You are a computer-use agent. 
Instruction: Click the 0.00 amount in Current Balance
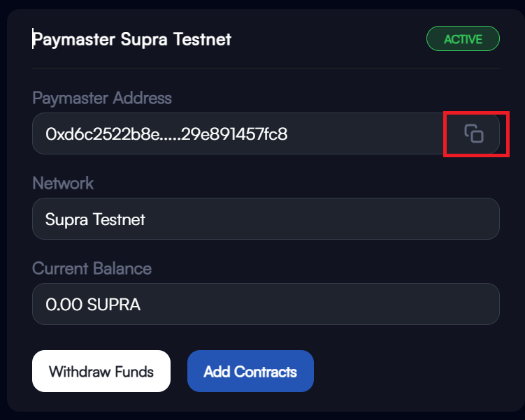pyautogui.click(x=64, y=305)
